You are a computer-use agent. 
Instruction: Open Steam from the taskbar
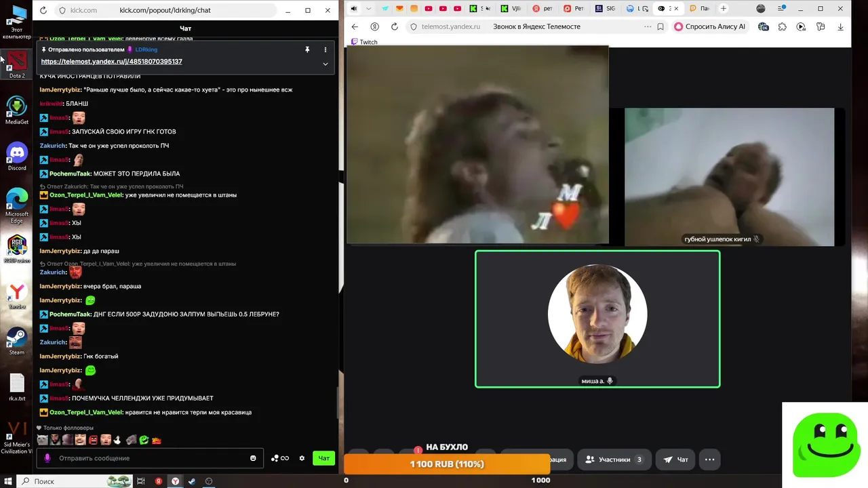point(192,481)
